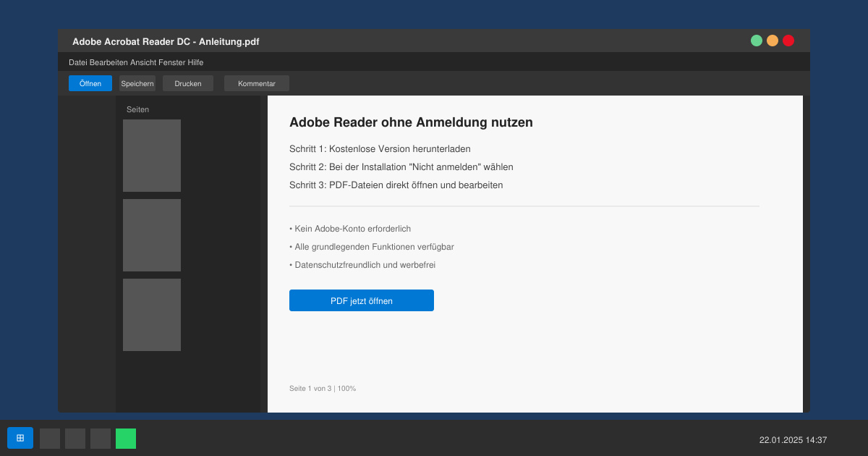Open the Fenster menu
The height and width of the screenshot is (456, 868).
click(171, 62)
